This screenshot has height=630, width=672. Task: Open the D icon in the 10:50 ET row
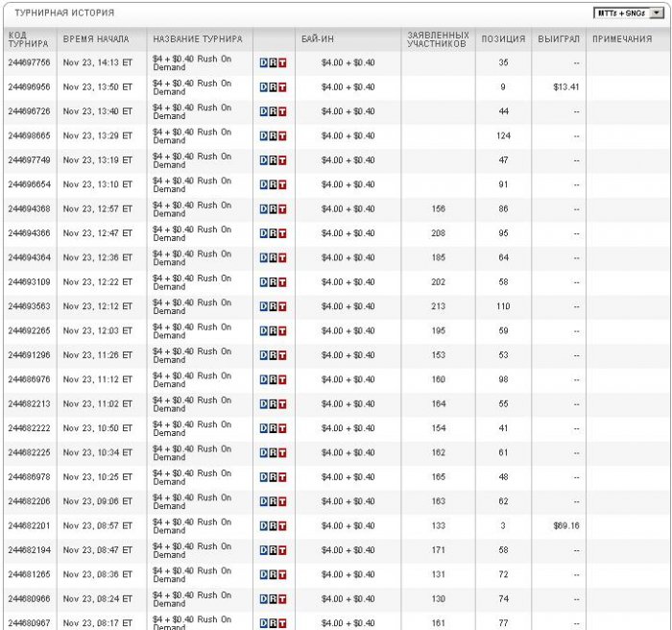(264, 428)
